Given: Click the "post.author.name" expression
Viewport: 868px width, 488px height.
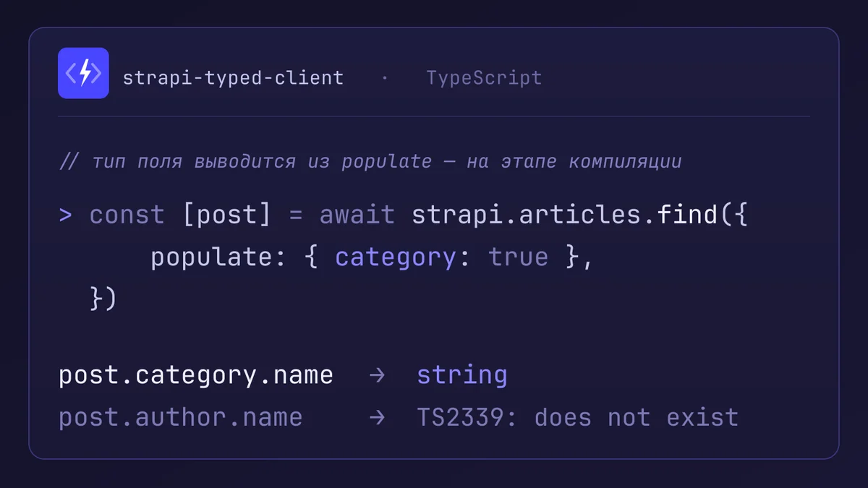Looking at the screenshot, I should coord(181,417).
